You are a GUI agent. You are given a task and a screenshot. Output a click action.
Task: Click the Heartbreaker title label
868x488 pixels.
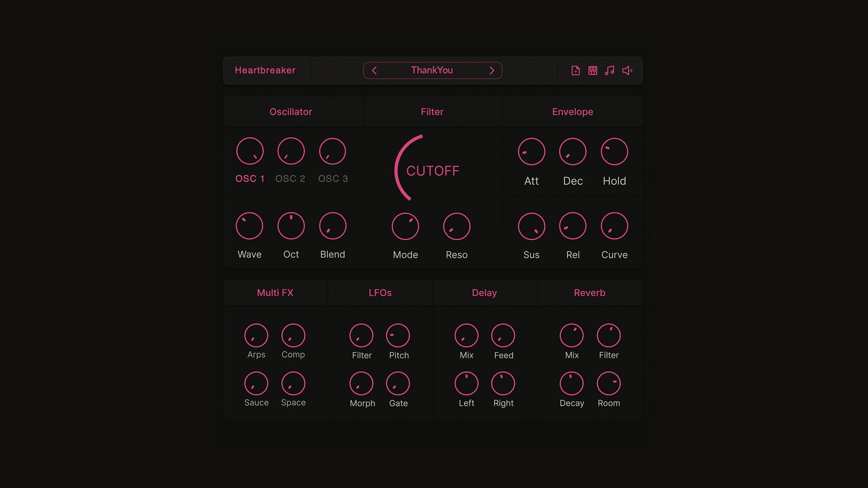pos(265,70)
